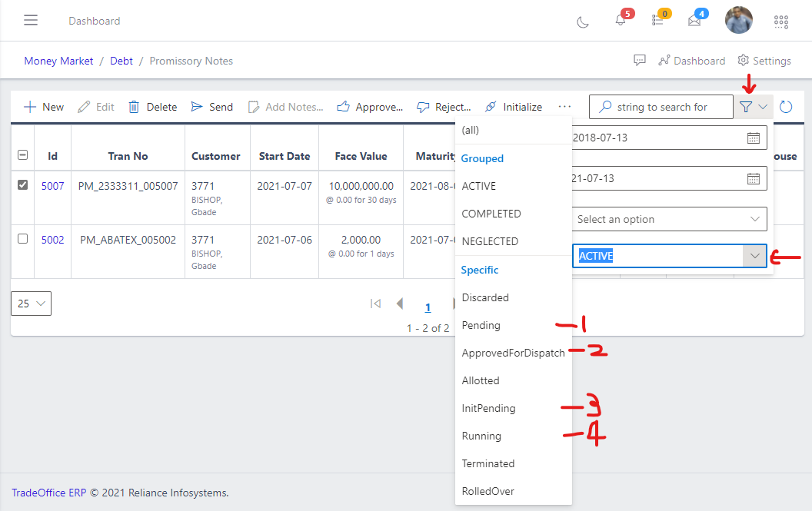The height and width of the screenshot is (511, 812).
Task: Open the apps grid launcher
Action: tap(781, 22)
